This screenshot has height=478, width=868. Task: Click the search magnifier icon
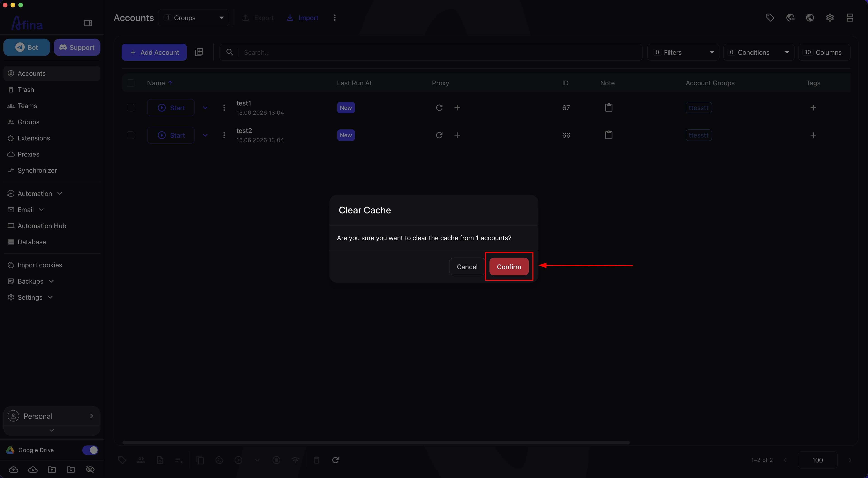pos(229,52)
